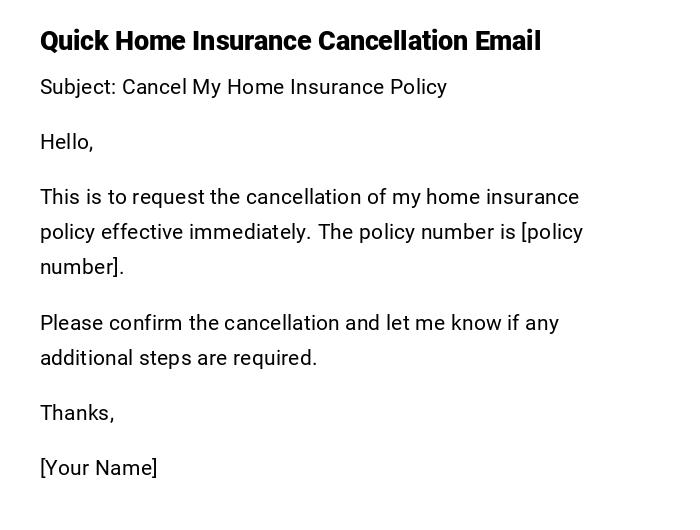
Task: Click the "[Your Name]" placeholder
Action: point(98,468)
